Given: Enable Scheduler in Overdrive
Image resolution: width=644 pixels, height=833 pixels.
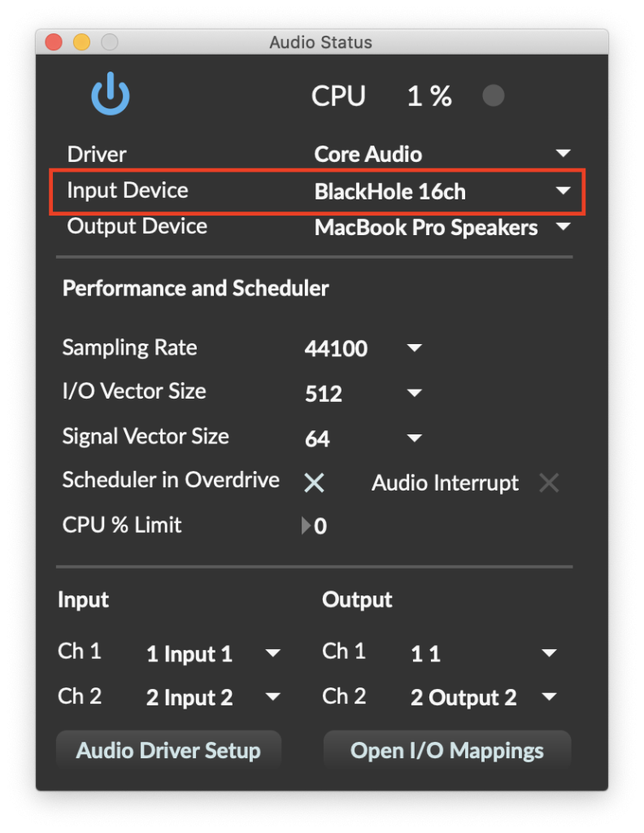Looking at the screenshot, I should (x=314, y=482).
